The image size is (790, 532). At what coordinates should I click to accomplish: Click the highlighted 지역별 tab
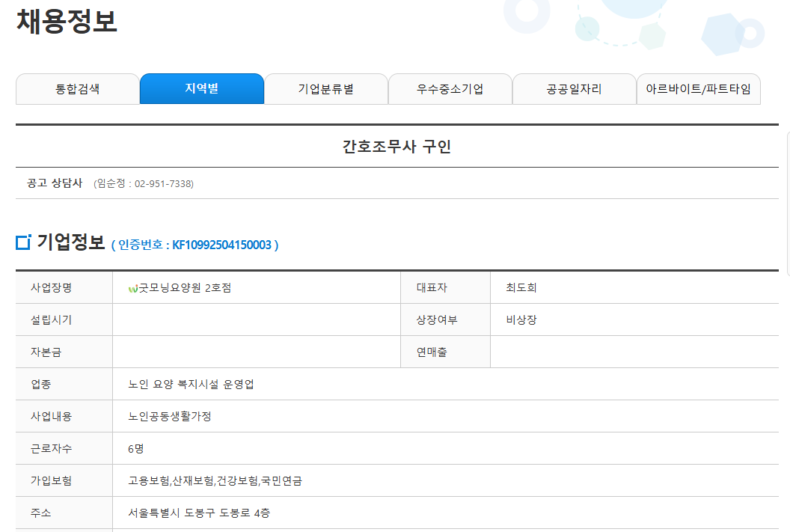coord(201,88)
